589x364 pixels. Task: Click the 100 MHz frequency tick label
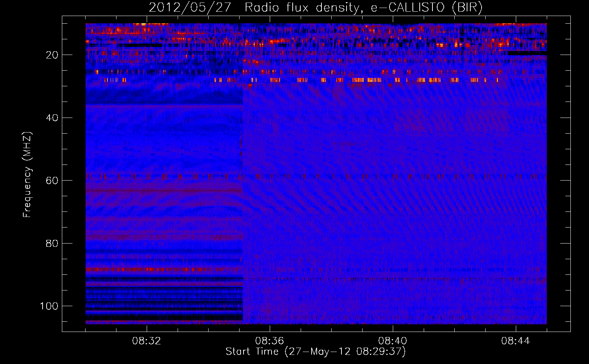point(49,306)
